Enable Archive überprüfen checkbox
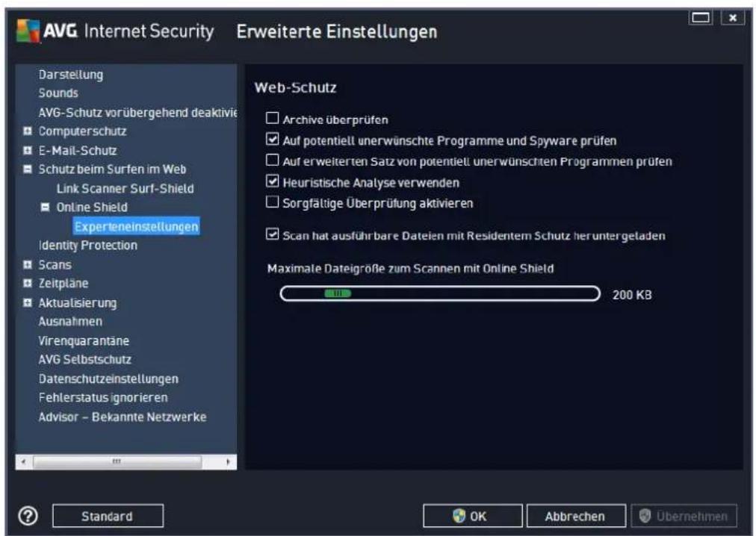Image resolution: width=756 pixels, height=536 pixels. click(273, 118)
